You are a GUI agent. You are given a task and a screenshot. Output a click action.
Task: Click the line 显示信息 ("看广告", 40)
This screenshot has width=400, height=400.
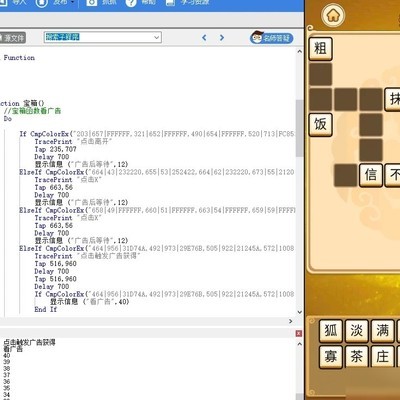[89, 302]
